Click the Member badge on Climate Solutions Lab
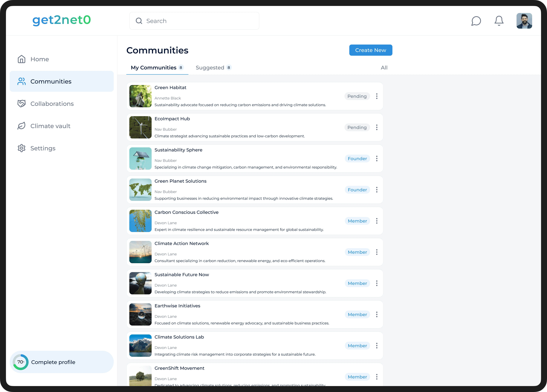Screen dimensions: 547x392 [x=357, y=346]
